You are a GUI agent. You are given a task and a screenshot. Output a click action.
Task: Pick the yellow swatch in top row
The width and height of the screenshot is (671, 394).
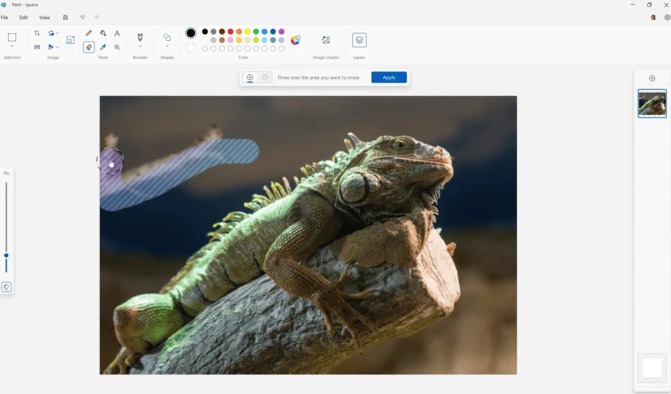[247, 32]
